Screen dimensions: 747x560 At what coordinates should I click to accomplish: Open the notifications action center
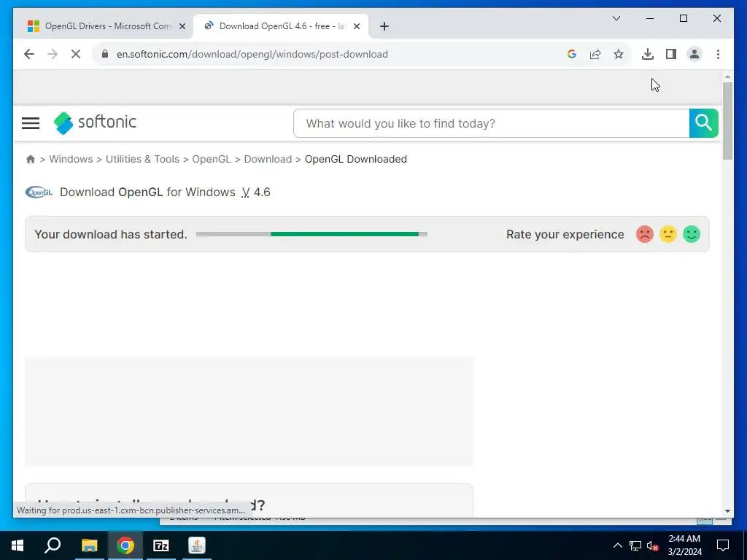point(723,545)
